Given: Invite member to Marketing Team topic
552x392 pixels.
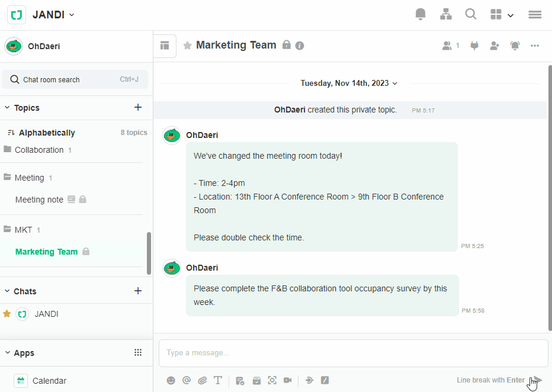Looking at the screenshot, I should click(x=495, y=46).
